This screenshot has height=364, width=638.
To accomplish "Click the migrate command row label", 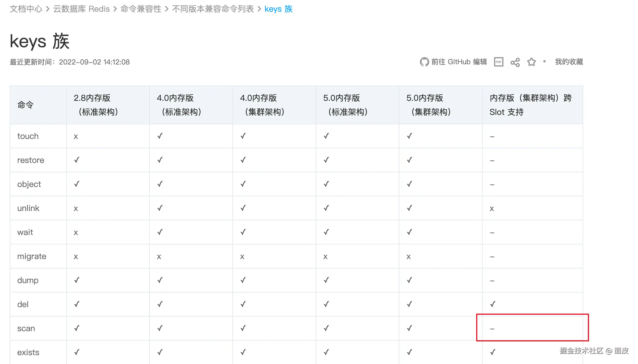I will pos(32,256).
